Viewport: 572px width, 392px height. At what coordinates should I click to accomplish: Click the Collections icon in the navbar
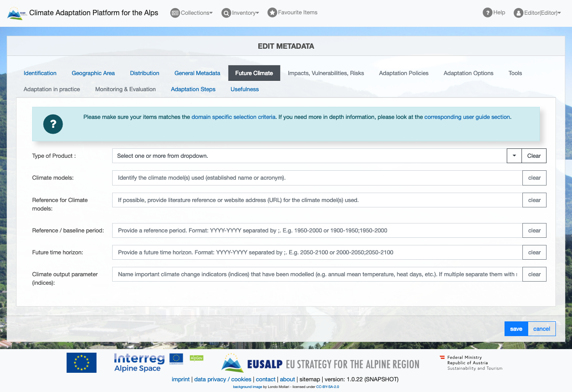(175, 13)
